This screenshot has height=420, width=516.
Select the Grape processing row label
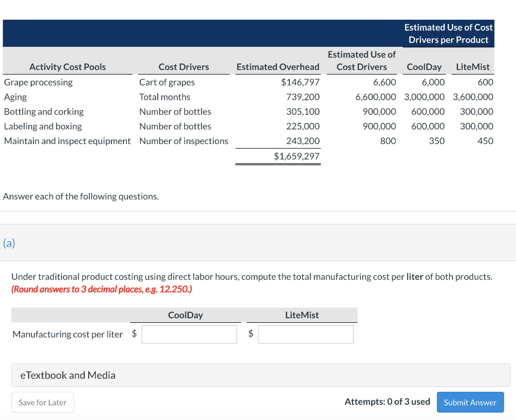38,82
